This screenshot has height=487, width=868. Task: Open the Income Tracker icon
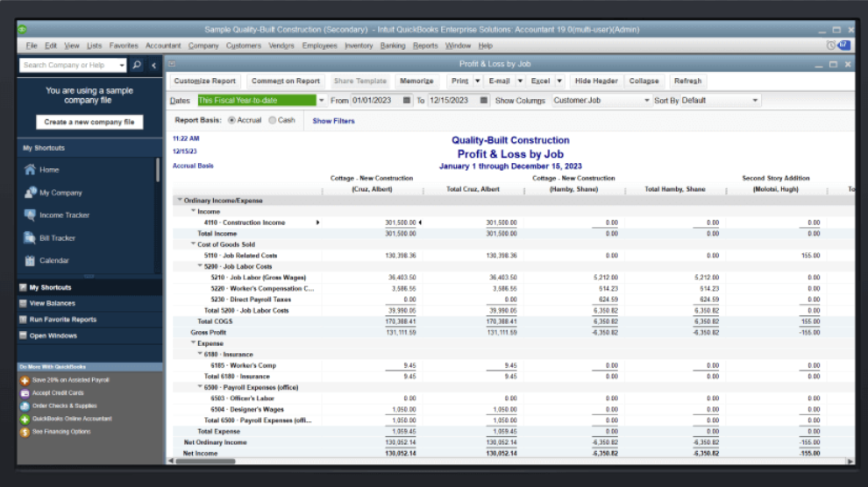tap(30, 215)
